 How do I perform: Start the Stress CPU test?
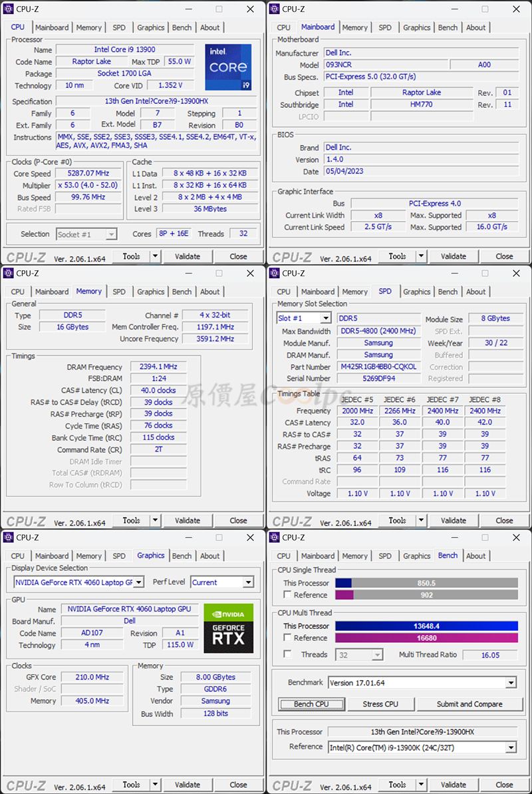click(x=380, y=704)
